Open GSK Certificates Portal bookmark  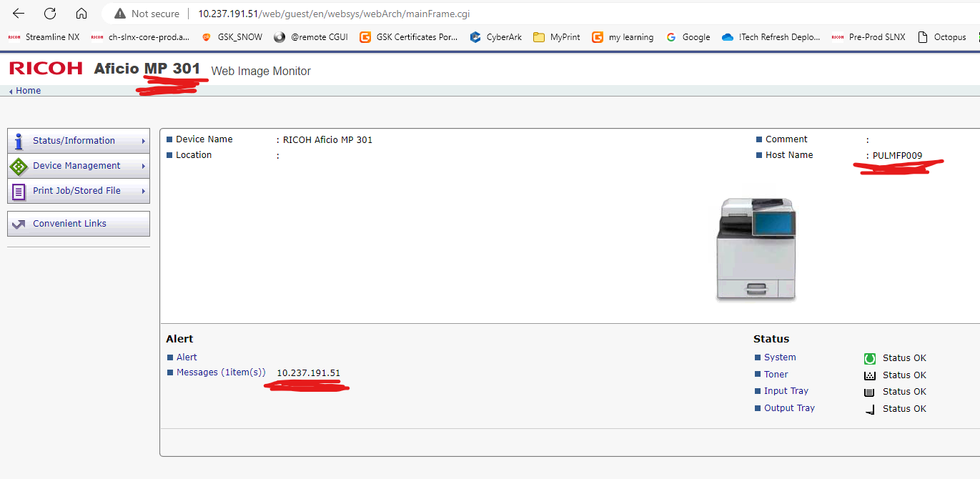coord(409,37)
